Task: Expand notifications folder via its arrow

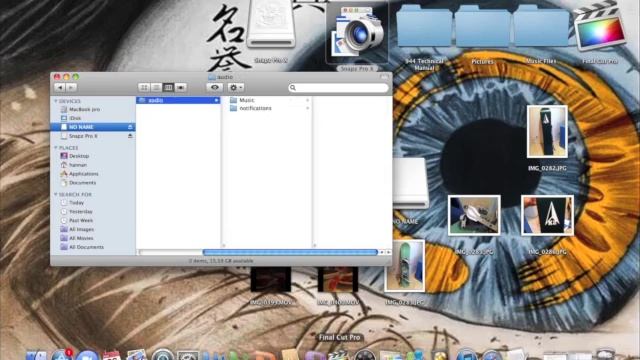Action: [x=307, y=108]
